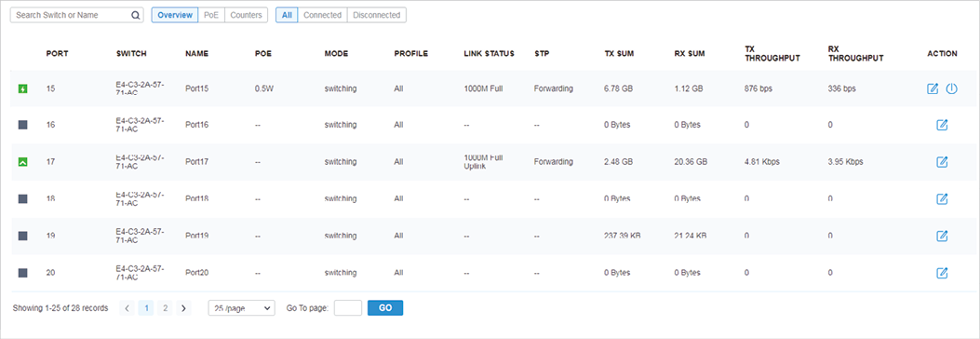Click the power cycle icon for Port15

click(951, 88)
